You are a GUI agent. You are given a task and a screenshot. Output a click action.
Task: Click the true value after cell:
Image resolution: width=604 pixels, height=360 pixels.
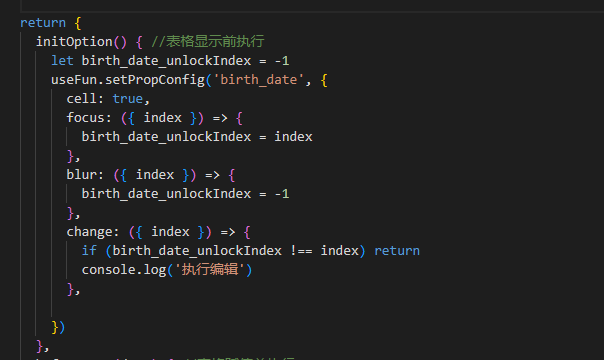[128, 99]
